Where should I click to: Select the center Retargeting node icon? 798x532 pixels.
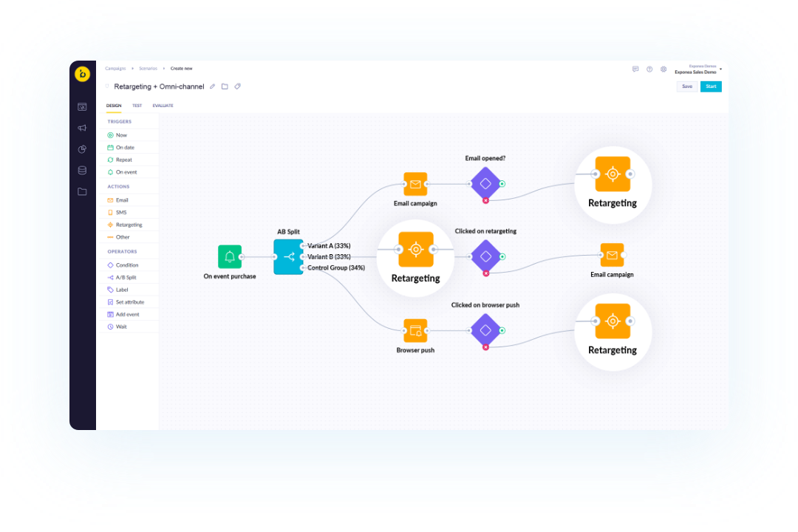point(416,250)
